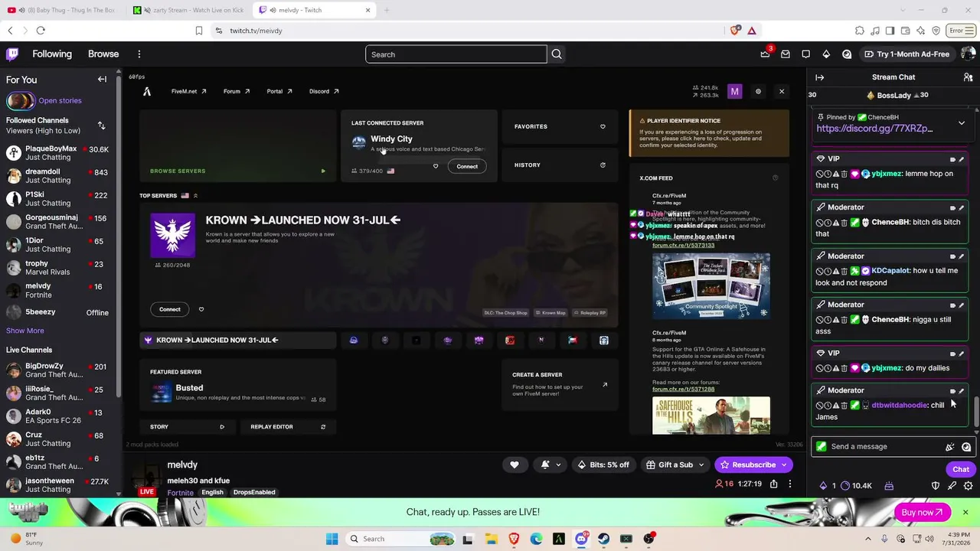Image resolution: width=980 pixels, height=551 pixels.
Task: Favorite the KROWN server heart
Action: point(201,309)
